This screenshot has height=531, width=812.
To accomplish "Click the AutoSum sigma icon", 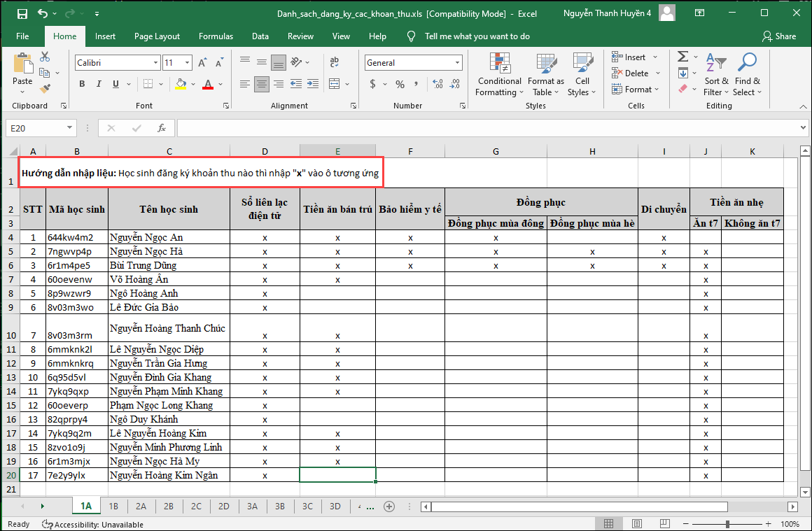I will (x=682, y=57).
